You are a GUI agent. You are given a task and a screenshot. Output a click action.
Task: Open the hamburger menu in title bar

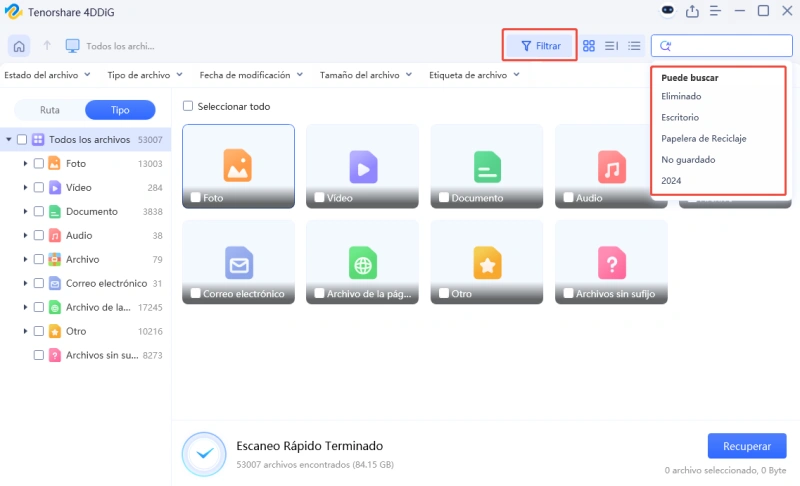coord(716,11)
